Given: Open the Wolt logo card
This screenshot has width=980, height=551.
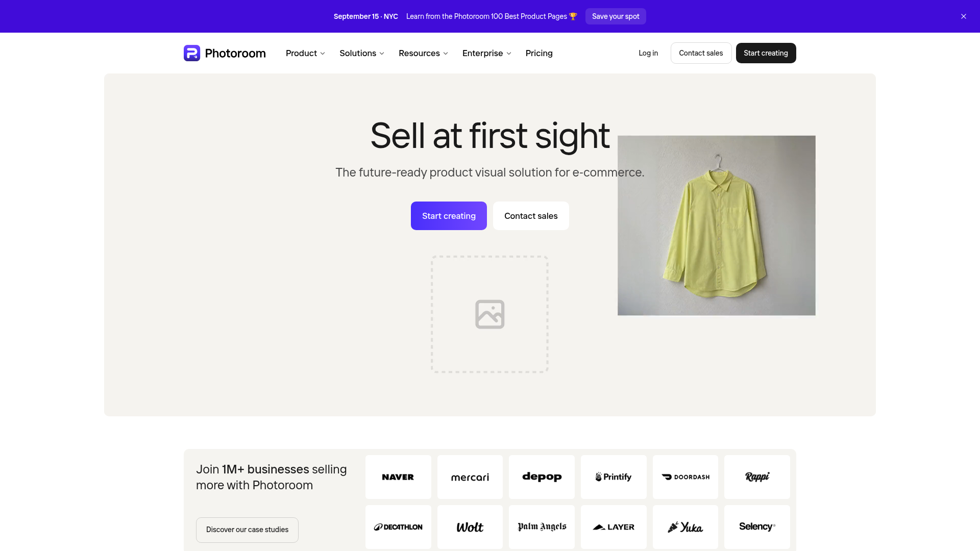Looking at the screenshot, I should point(470,527).
